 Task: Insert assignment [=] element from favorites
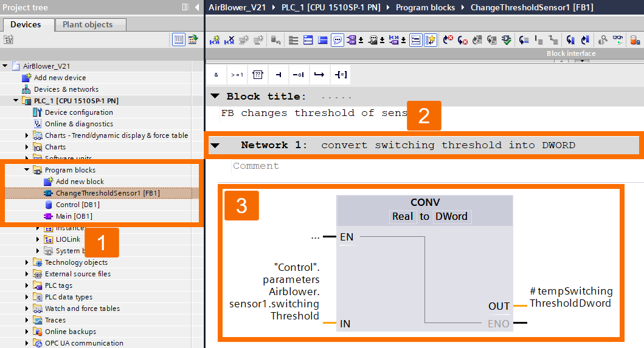point(341,75)
